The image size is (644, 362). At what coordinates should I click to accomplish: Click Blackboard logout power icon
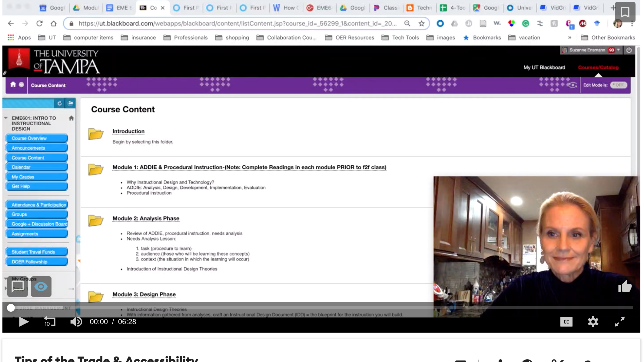point(629,50)
